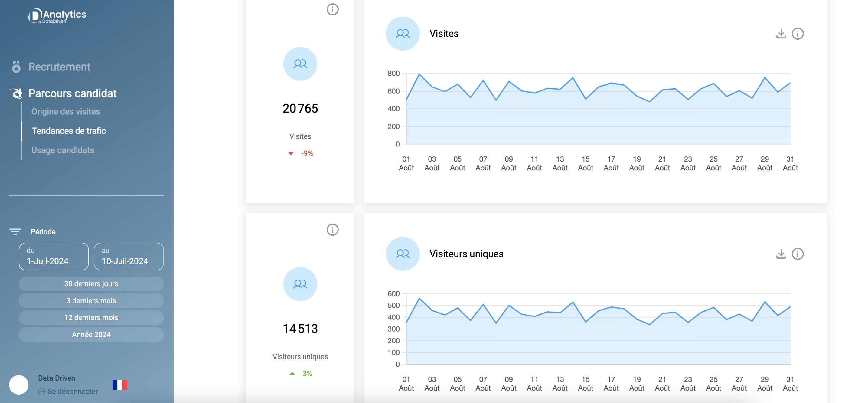868x403 pixels.
Task: Click the Analytics by DataDriven logo
Action: point(57,16)
